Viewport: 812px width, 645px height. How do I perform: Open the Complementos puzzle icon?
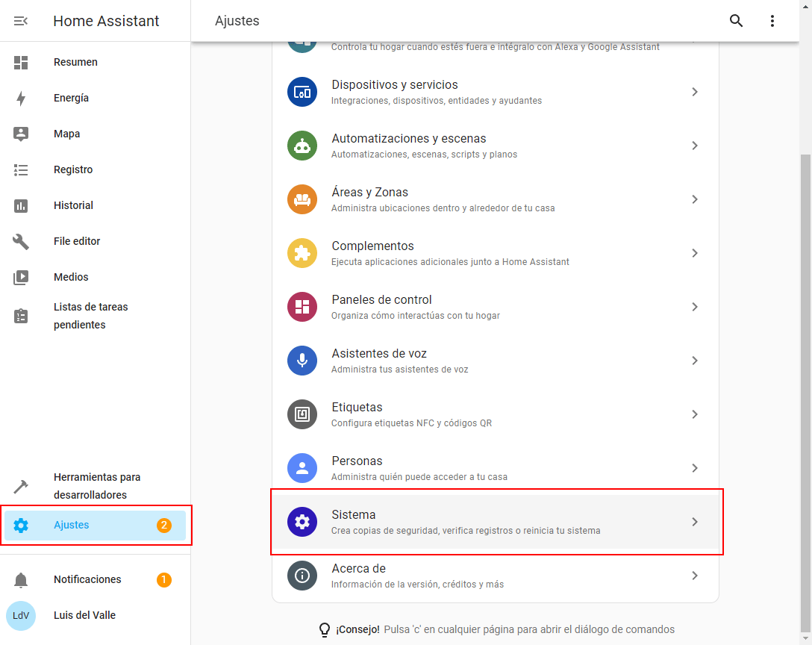point(302,254)
